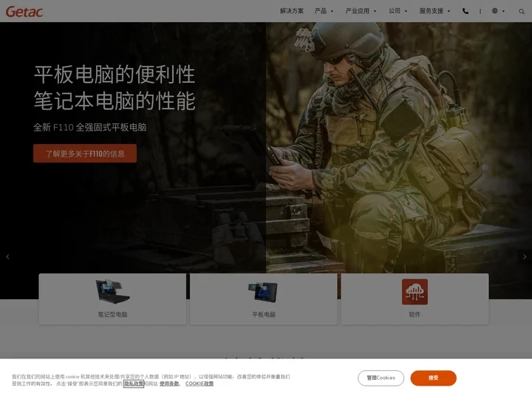This screenshot has width=532, height=399.
Task: Expand the 产业应用 dropdown menu
Action: tap(361, 11)
